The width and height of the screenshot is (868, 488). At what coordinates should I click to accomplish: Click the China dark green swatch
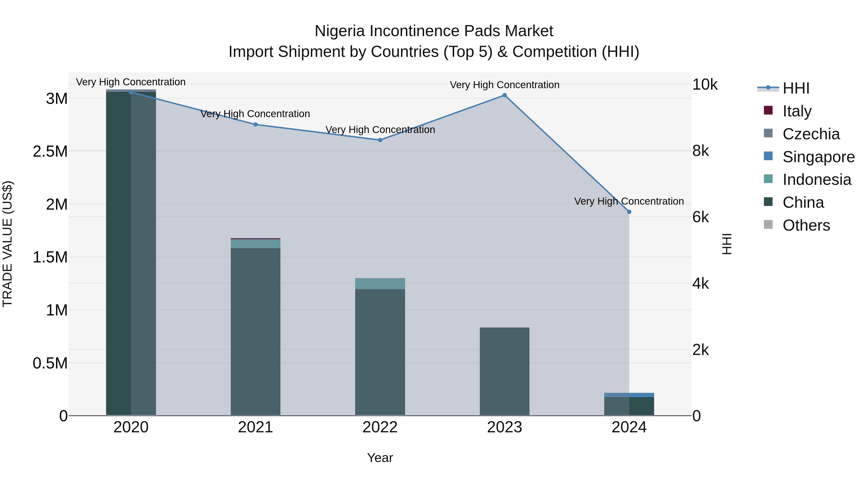(768, 202)
